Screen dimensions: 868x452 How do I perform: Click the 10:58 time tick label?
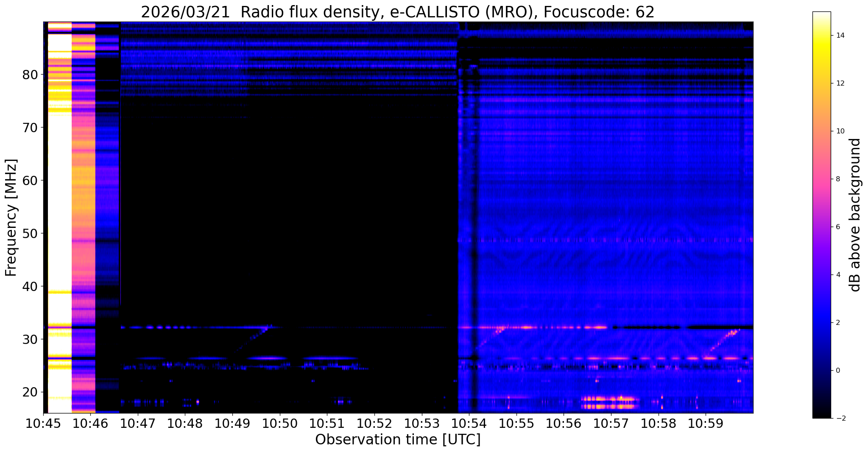(x=659, y=423)
